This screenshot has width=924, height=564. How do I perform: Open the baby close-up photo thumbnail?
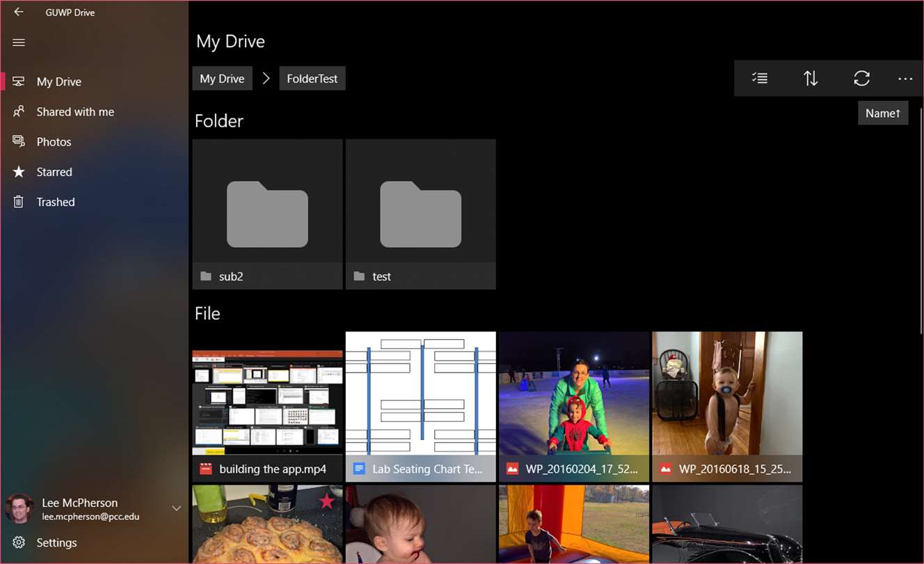click(421, 524)
